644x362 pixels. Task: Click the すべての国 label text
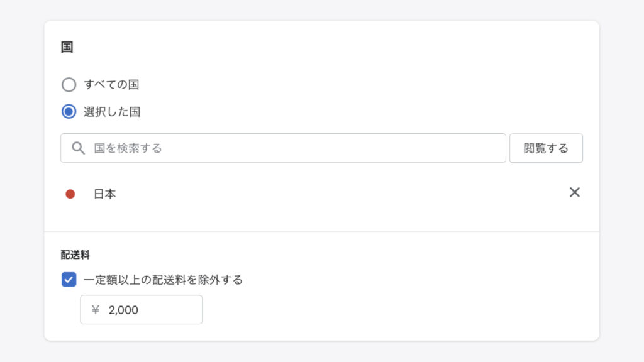(x=111, y=85)
